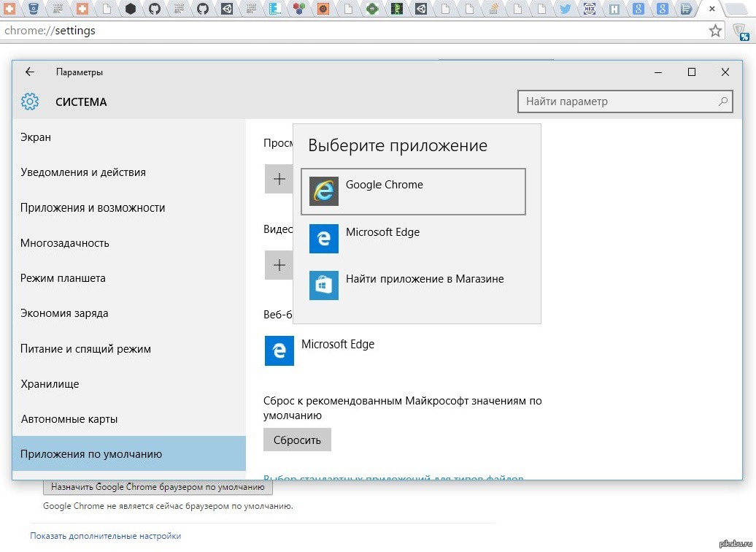Click the magnifier icon in the search box
Screen dimensions: 756x552
point(722,101)
